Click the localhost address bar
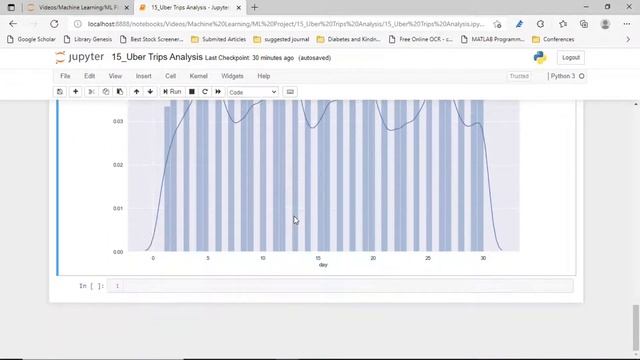The image size is (640, 360). [x=286, y=24]
